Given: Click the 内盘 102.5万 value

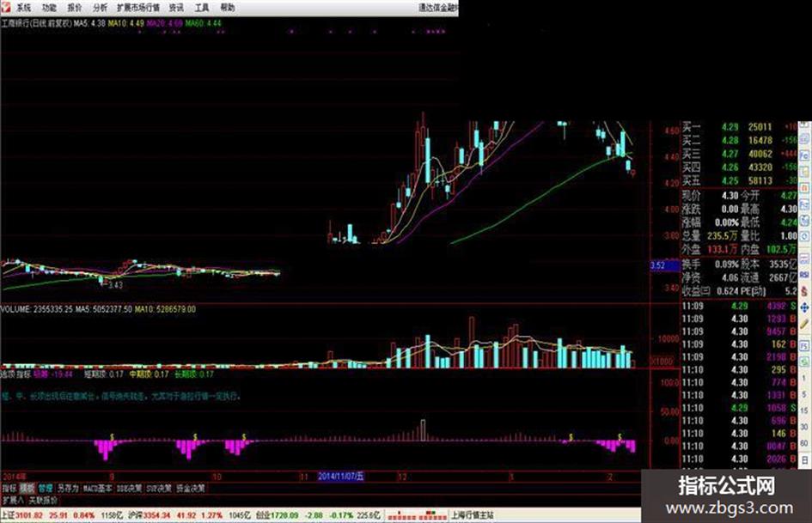Looking at the screenshot, I should tap(781, 249).
